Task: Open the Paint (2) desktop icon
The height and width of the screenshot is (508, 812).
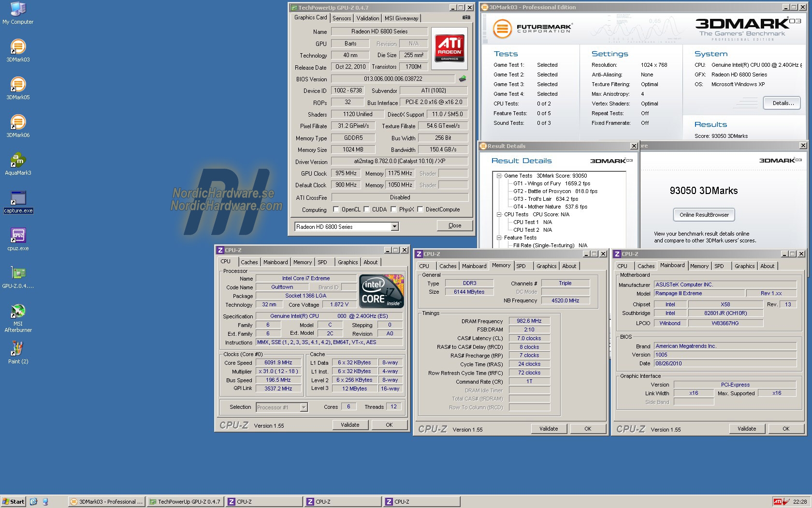Action: (x=18, y=349)
